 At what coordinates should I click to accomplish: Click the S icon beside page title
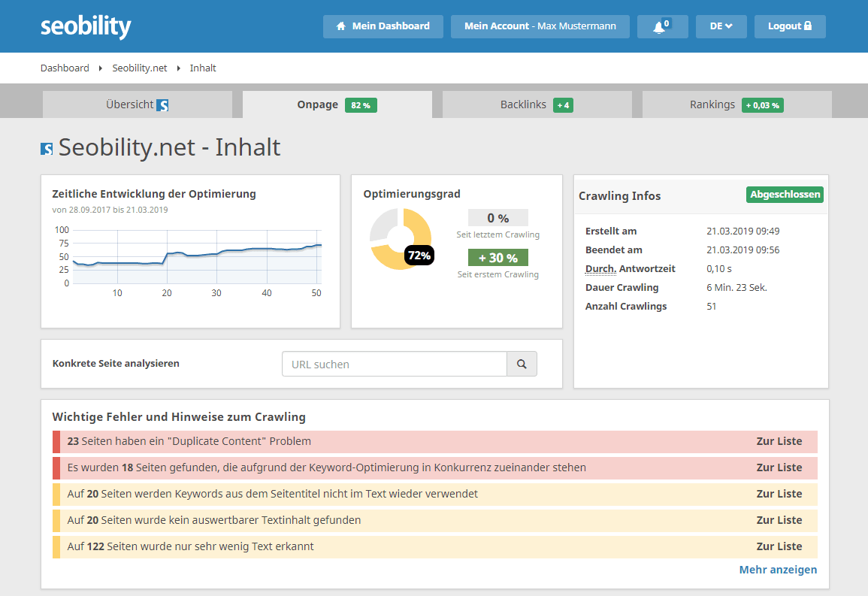click(x=47, y=148)
